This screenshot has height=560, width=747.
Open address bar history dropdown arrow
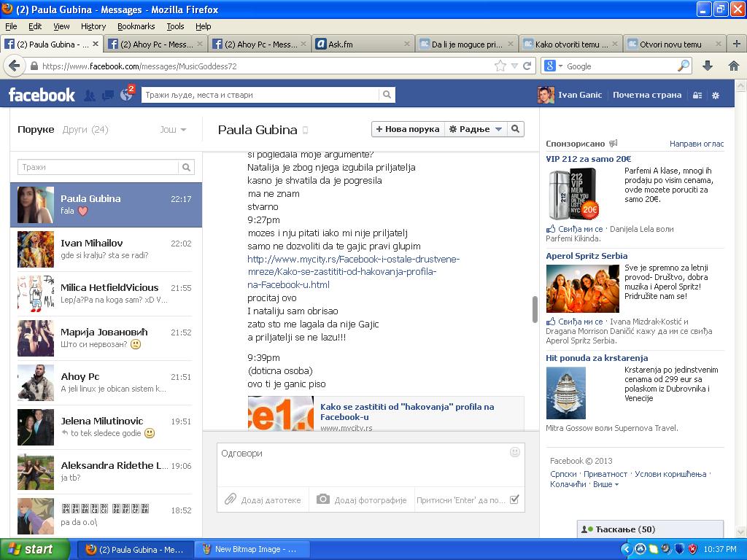pyautogui.click(x=514, y=66)
